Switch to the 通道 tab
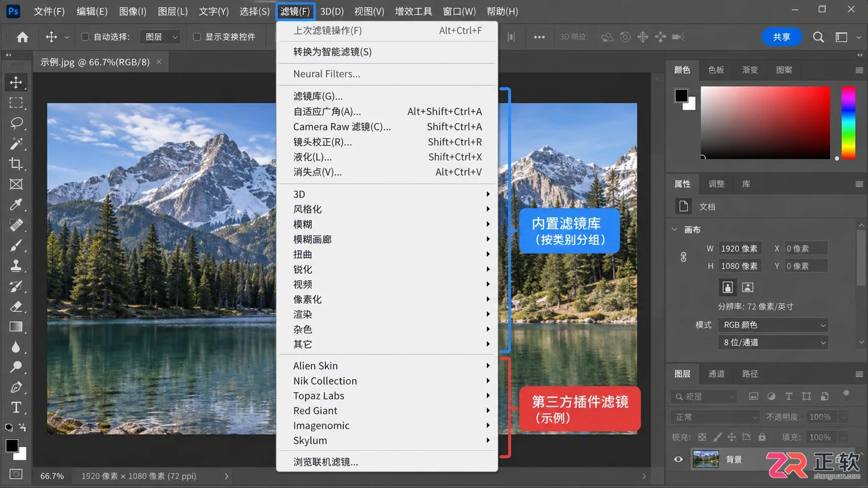 click(x=716, y=374)
